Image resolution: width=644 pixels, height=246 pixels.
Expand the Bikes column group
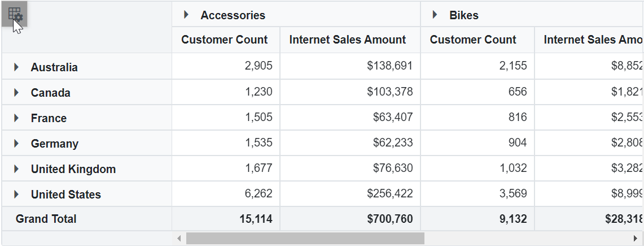pos(435,15)
